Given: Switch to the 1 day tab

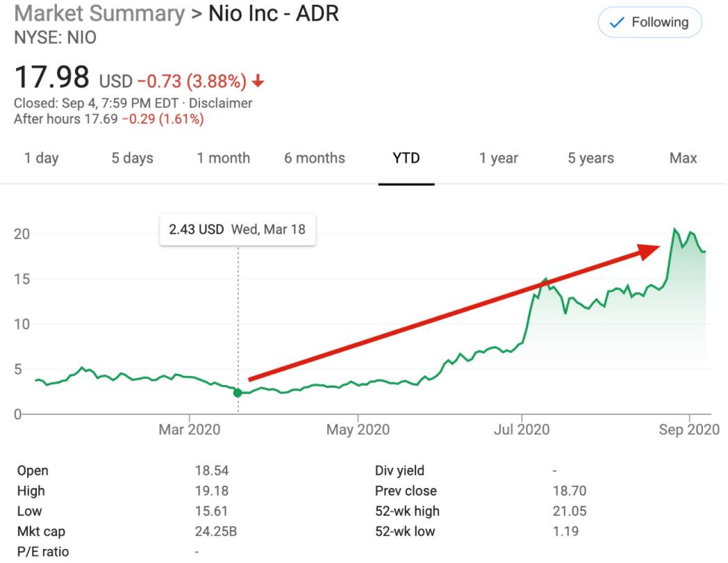Looking at the screenshot, I should point(42,158).
